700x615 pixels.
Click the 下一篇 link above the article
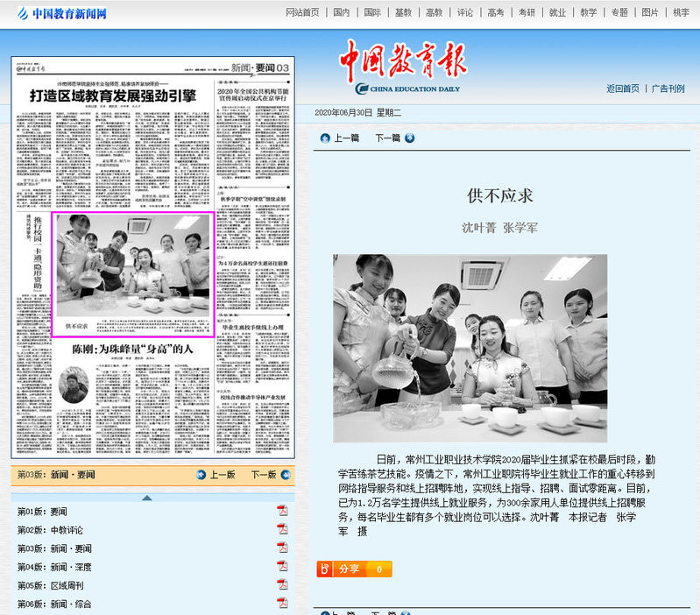387,138
